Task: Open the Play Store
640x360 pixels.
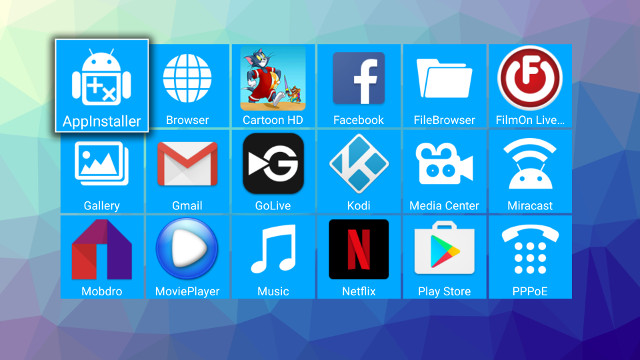Action: tap(444, 257)
